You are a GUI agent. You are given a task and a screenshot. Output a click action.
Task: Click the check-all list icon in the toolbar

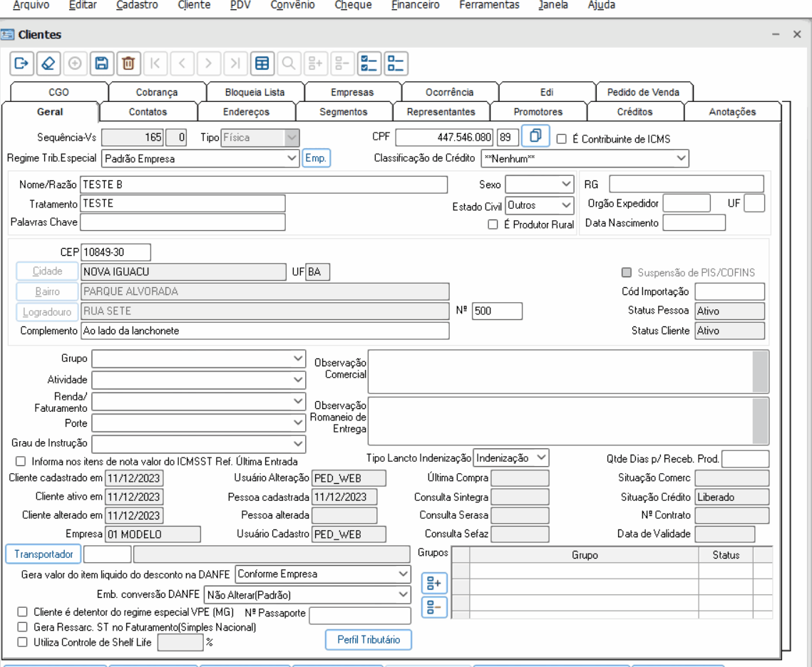click(x=369, y=63)
